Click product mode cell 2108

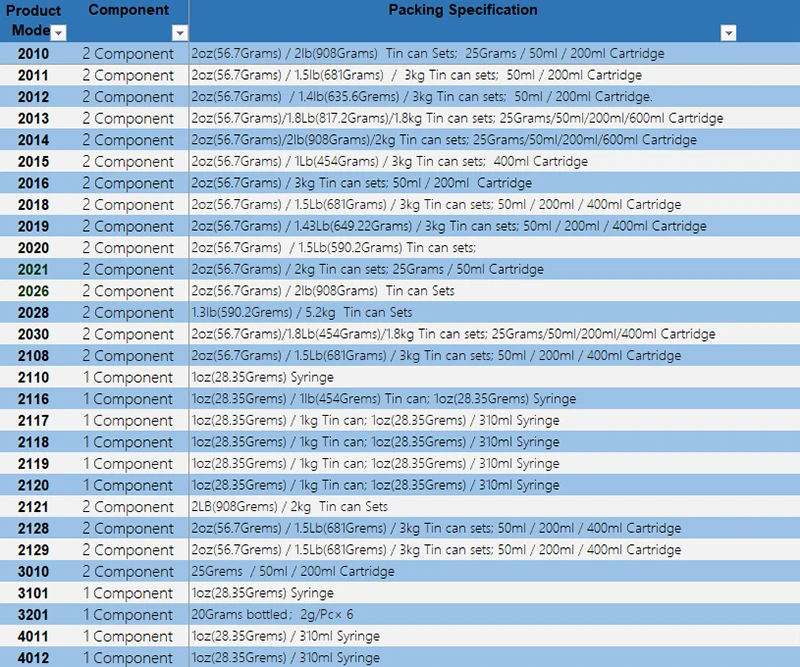coord(34,355)
